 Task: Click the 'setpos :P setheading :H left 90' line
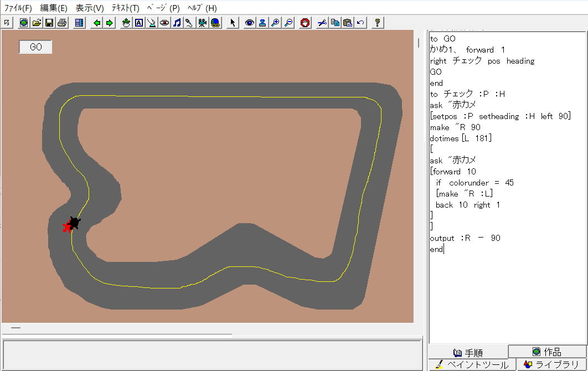pos(501,116)
